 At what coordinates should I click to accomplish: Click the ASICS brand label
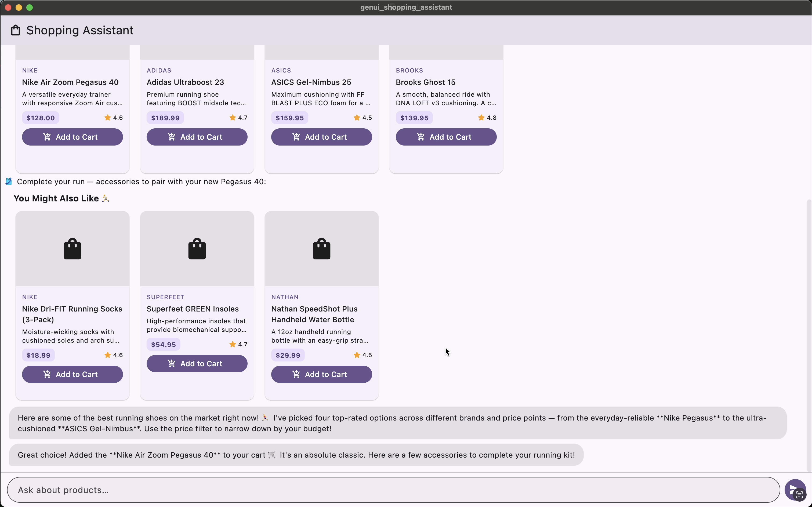[281, 70]
